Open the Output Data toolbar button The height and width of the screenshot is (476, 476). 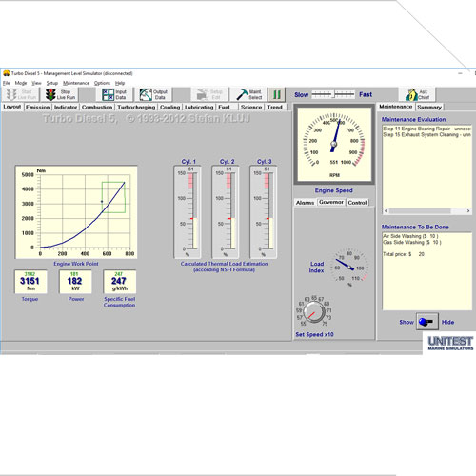click(x=153, y=94)
